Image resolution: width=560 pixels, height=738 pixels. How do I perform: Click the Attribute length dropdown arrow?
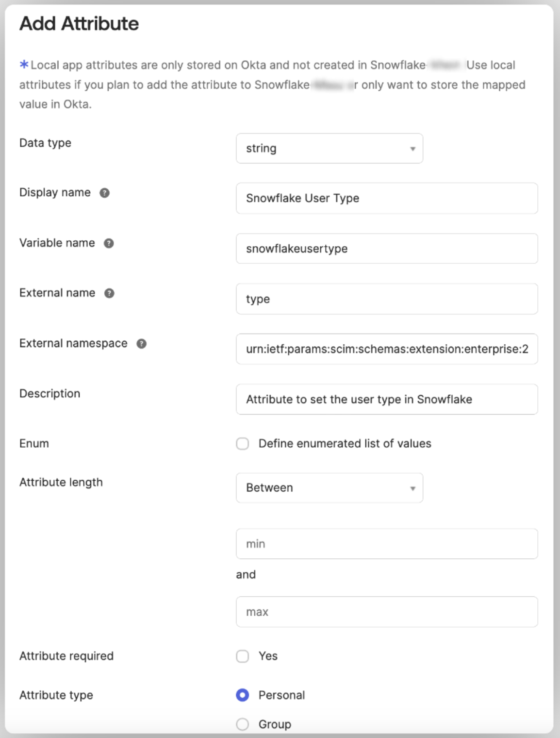click(412, 488)
